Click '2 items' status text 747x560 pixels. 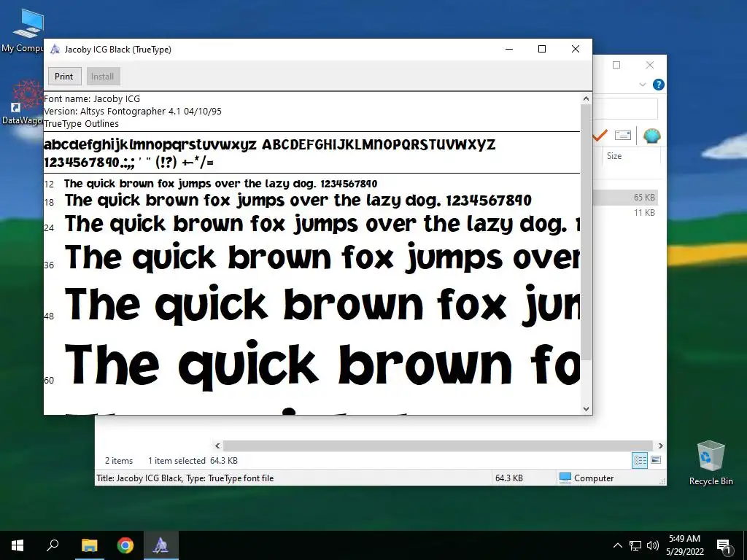119,461
